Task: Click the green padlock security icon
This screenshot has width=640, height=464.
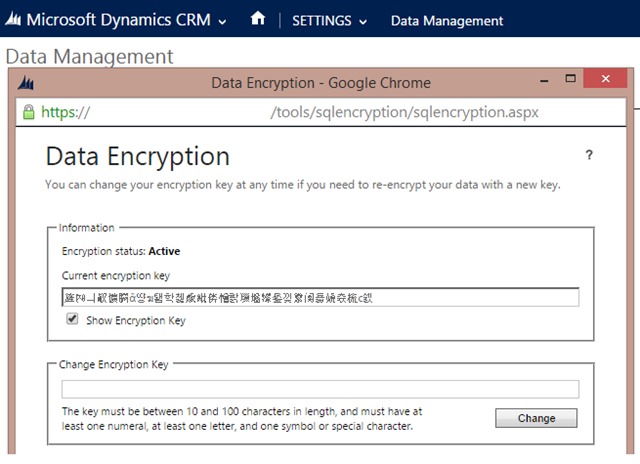Action: pyautogui.click(x=29, y=112)
